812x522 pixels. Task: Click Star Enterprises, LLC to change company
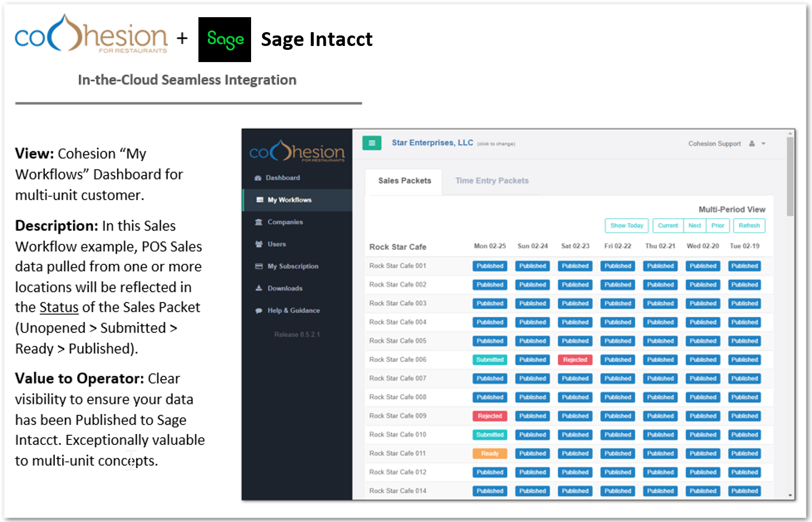pyautogui.click(x=432, y=143)
